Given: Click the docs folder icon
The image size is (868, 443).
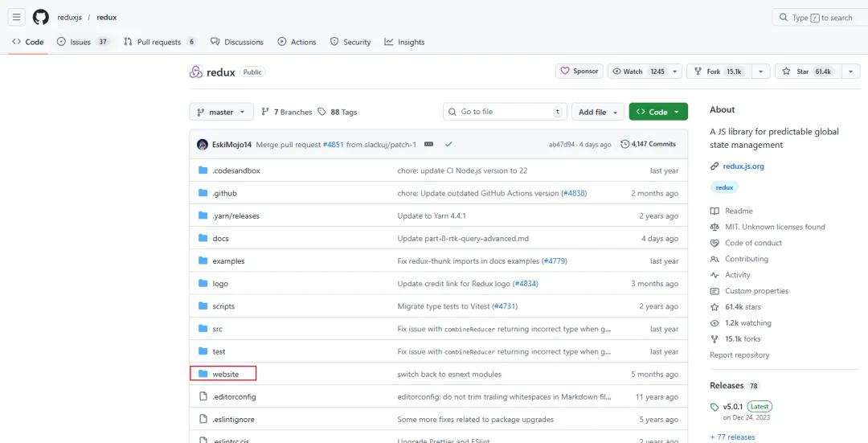Looking at the screenshot, I should pos(203,238).
